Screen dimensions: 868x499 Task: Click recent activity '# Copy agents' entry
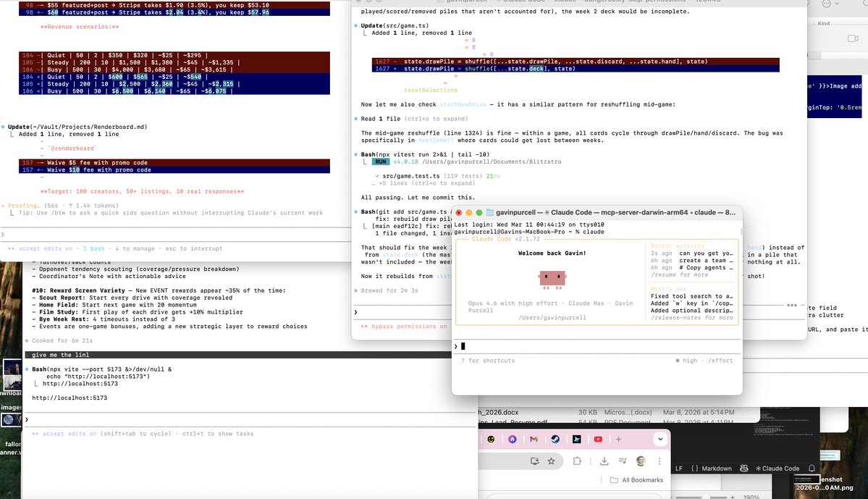click(x=692, y=267)
